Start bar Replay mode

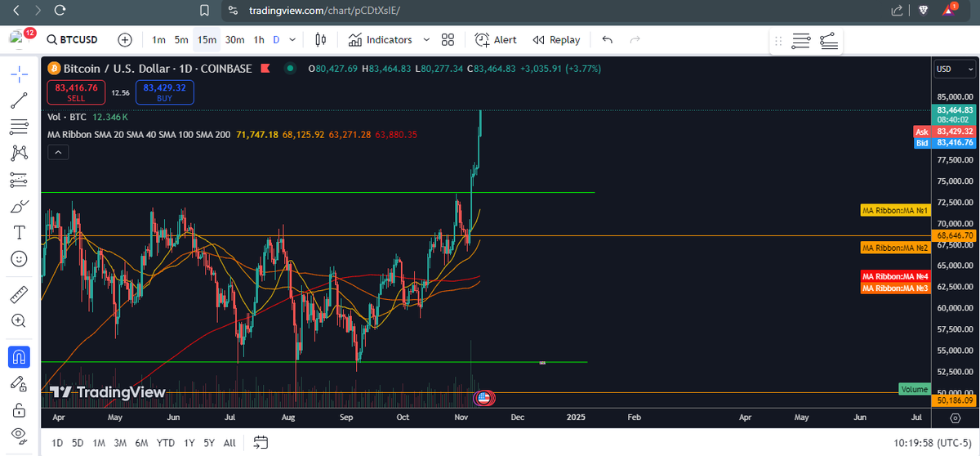pos(557,39)
